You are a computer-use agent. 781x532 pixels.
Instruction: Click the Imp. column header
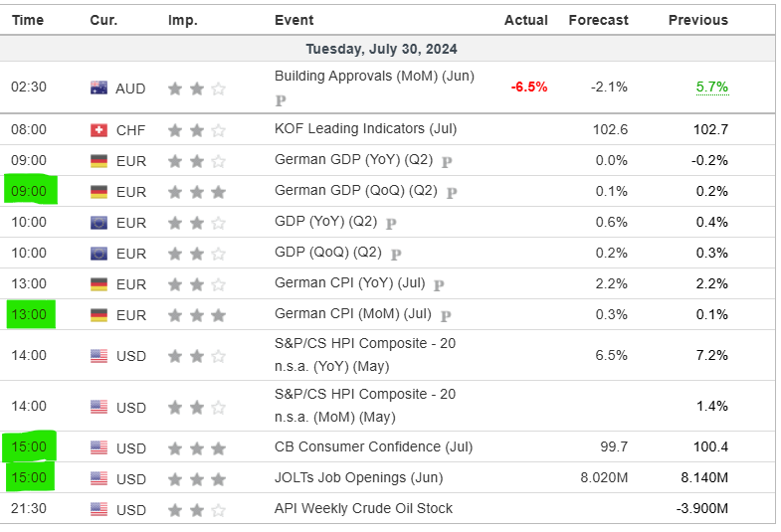(x=182, y=20)
